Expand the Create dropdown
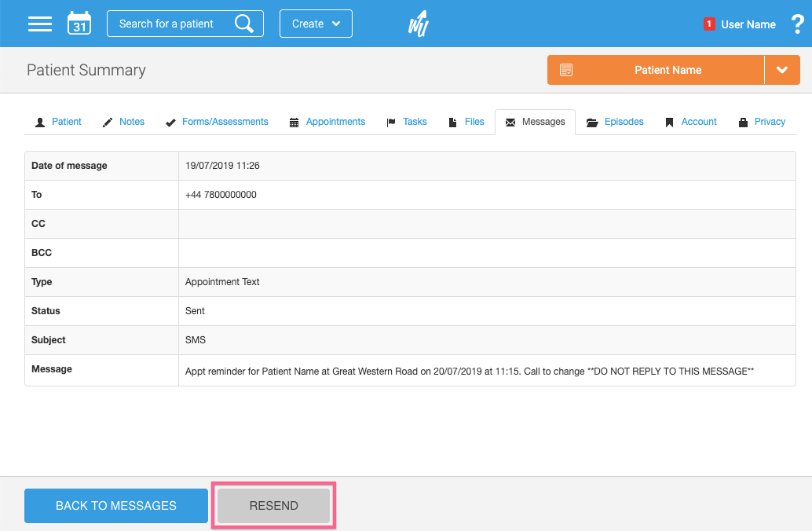Viewport: 812px width, 531px height. pyautogui.click(x=316, y=24)
